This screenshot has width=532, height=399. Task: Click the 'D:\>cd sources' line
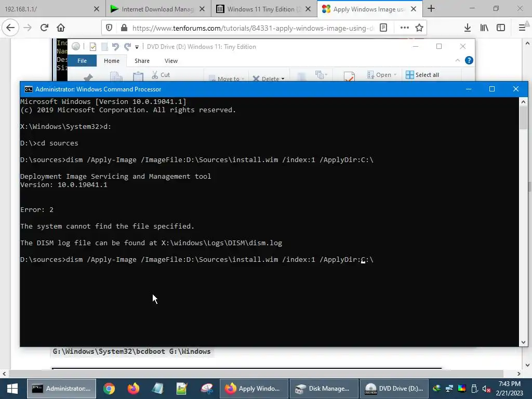pyautogui.click(x=49, y=143)
